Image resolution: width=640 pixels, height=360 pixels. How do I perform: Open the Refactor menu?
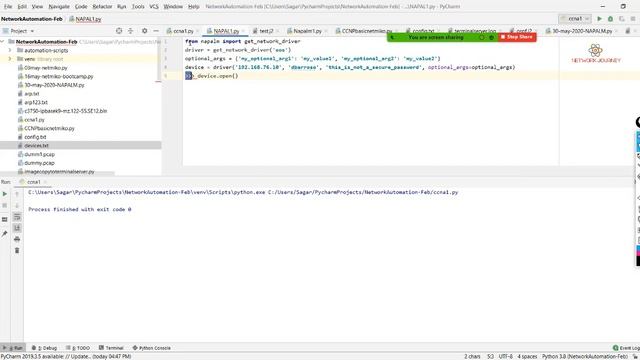coord(102,7)
